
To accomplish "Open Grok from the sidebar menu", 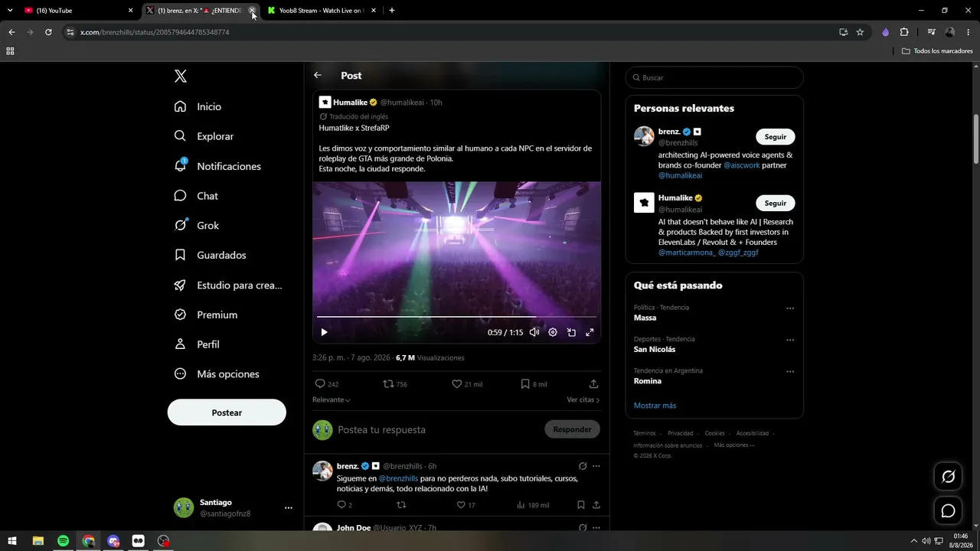I will pyautogui.click(x=196, y=226).
